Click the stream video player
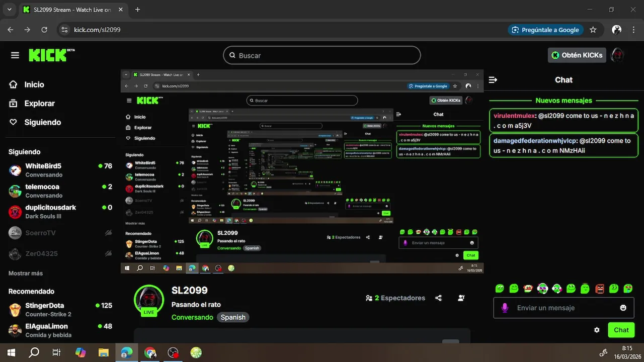644x362 pixels. (x=302, y=171)
